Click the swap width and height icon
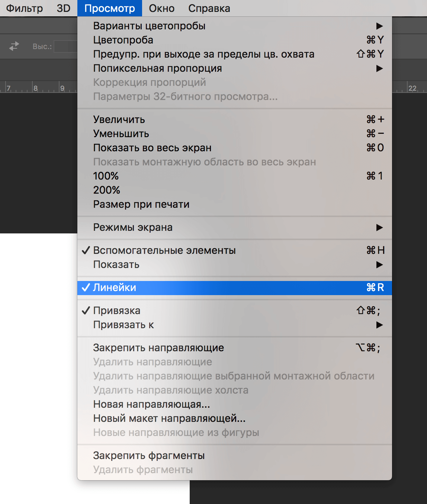The height and width of the screenshot is (504, 427). (x=14, y=46)
